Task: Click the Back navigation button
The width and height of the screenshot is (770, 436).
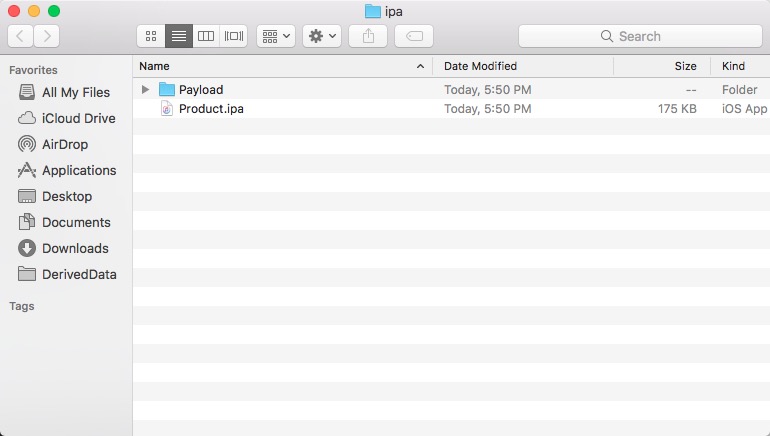Action: point(21,36)
